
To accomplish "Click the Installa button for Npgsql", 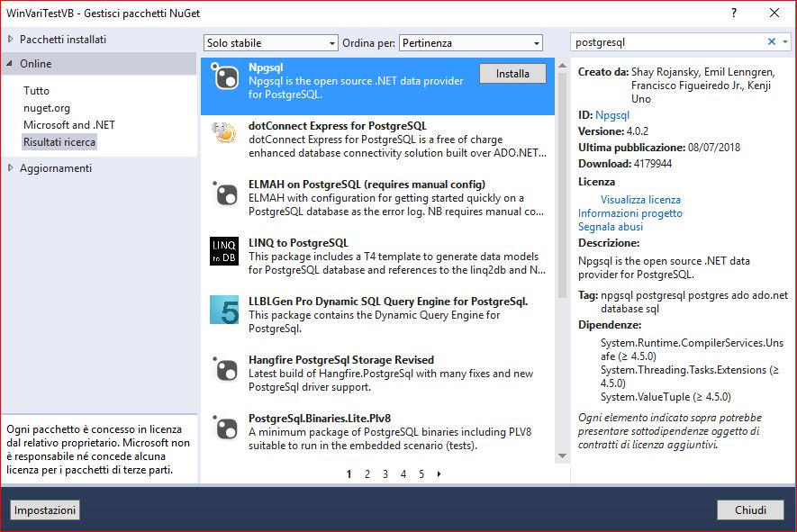I will click(x=512, y=74).
